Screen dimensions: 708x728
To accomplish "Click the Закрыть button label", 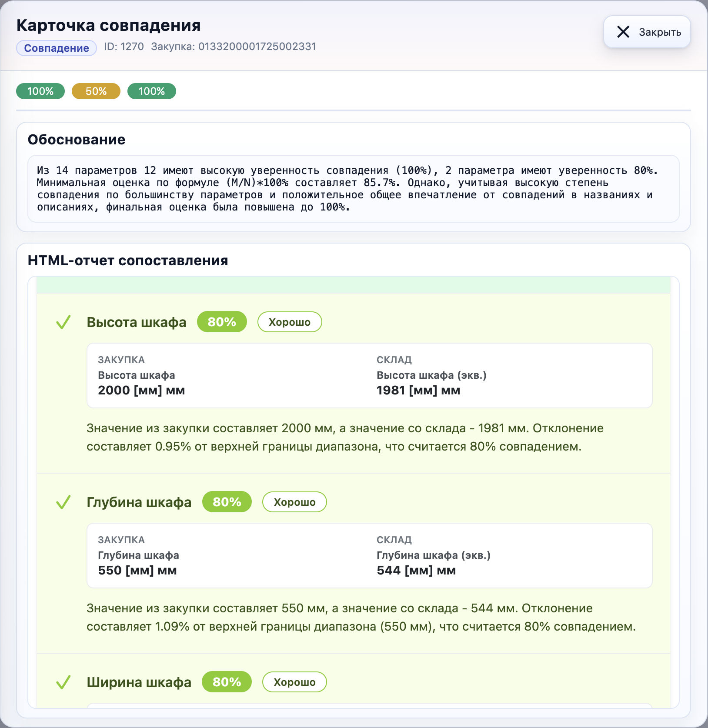I will point(660,32).
